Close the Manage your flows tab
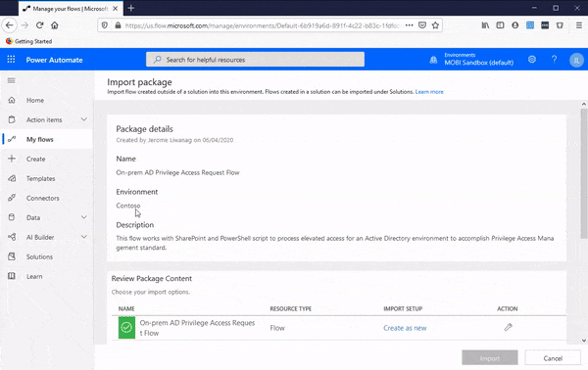 pos(115,8)
